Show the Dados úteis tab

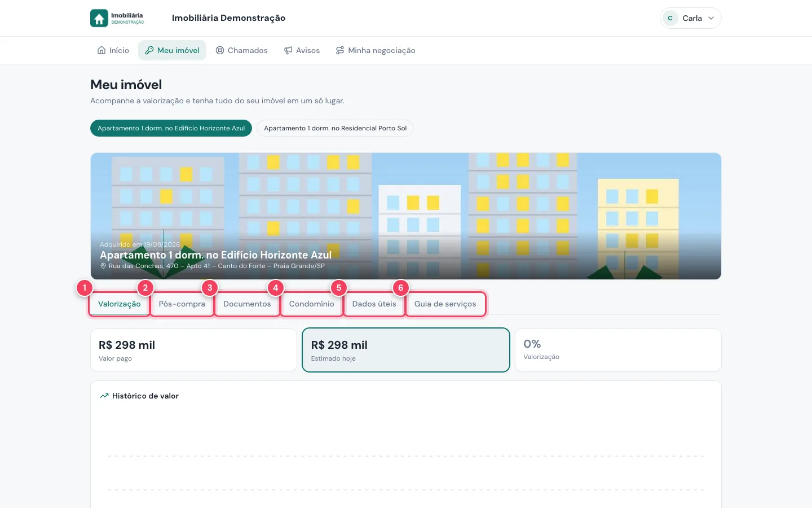374,304
